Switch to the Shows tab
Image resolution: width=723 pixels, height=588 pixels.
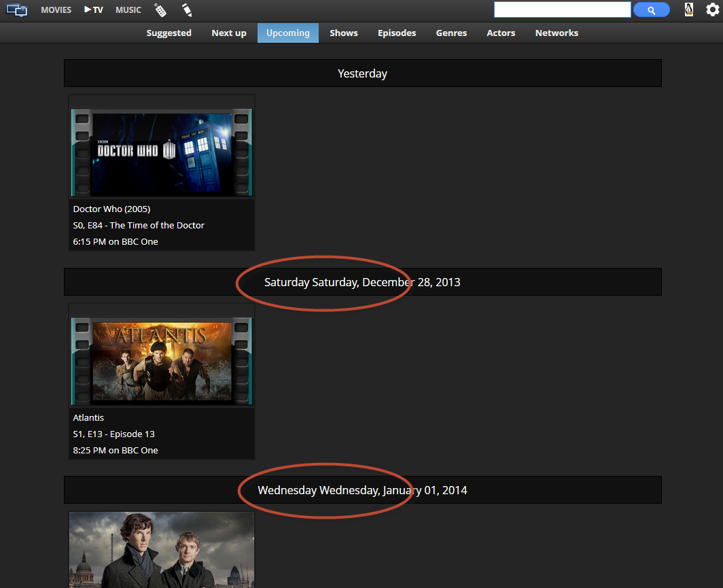pos(344,33)
